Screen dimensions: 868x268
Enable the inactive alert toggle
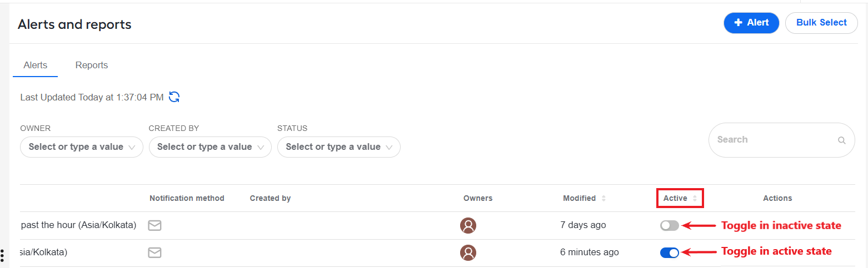[x=670, y=225]
